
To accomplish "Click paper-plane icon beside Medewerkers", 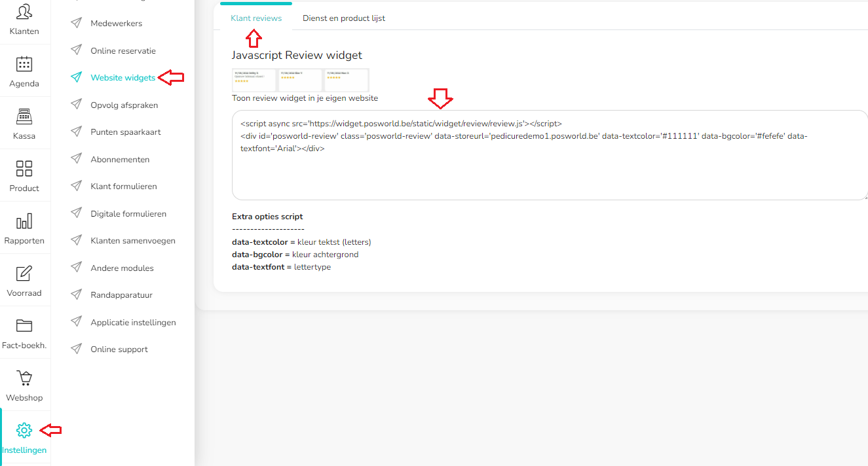I will (x=77, y=23).
